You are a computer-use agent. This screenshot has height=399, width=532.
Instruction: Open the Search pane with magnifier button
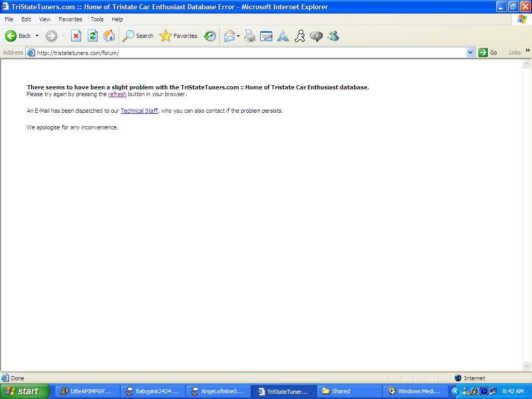coord(138,36)
